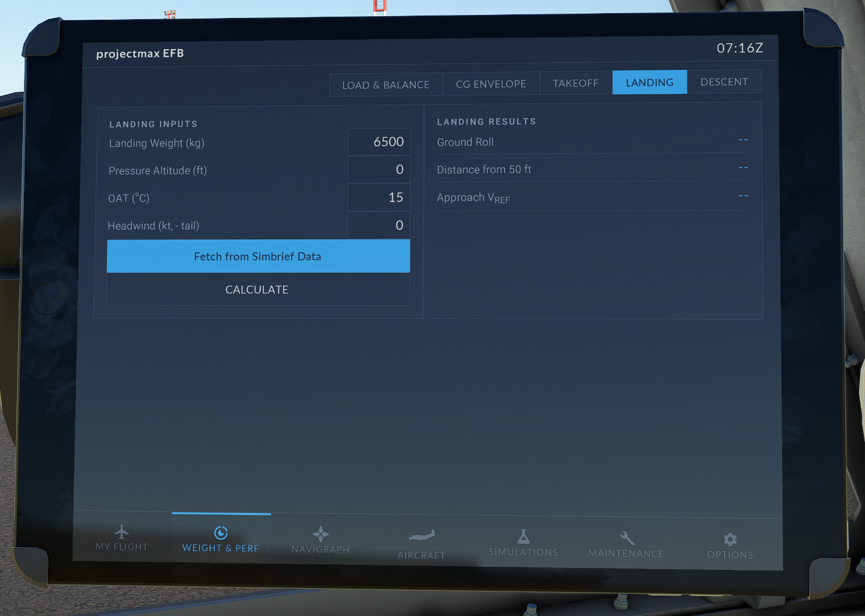Click the Distance from 50 ft value
865x616 pixels.
(743, 167)
